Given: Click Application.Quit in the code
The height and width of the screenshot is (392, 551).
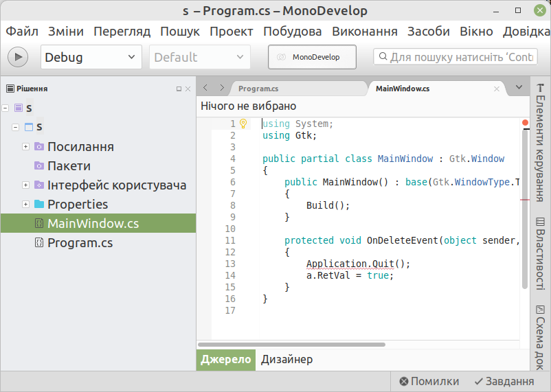Looking at the screenshot, I should [350, 264].
